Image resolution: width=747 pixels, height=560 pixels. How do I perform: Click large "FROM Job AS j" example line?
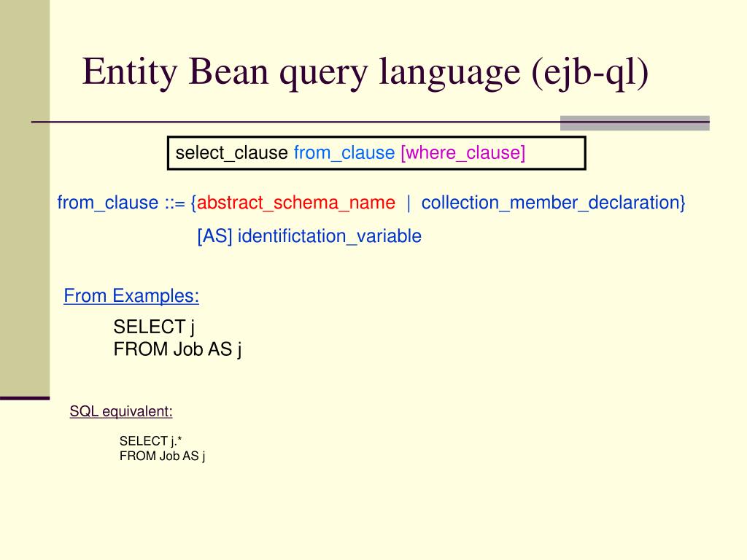(x=177, y=349)
